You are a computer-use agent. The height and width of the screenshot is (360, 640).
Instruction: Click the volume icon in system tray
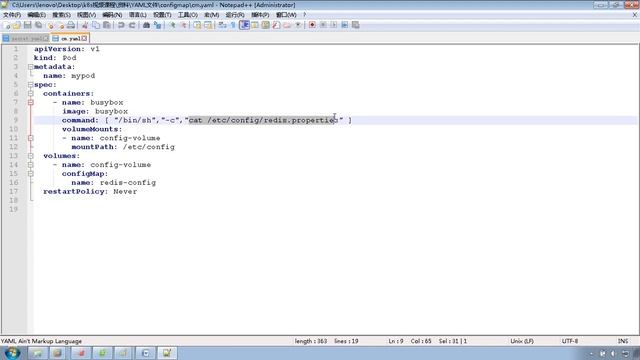613,353
